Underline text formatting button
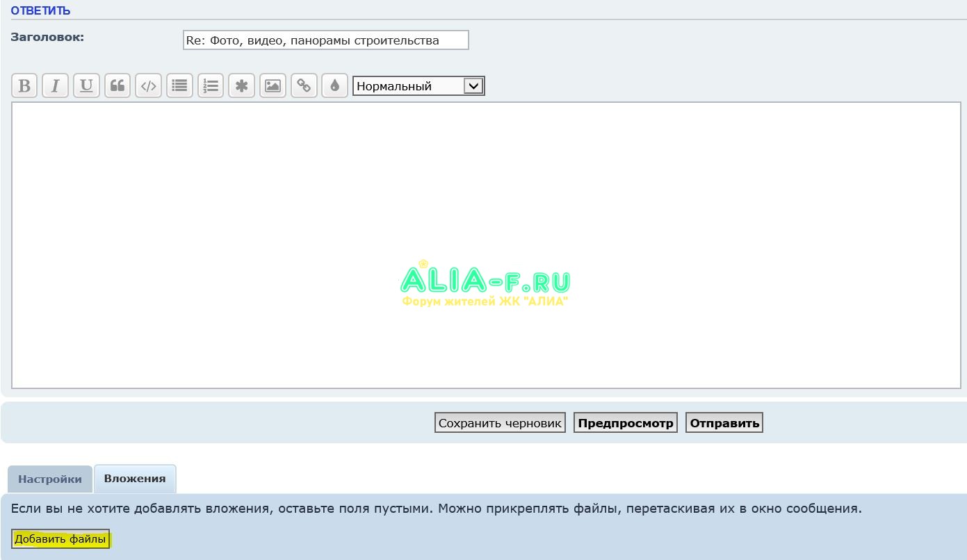967x560 pixels. click(86, 86)
